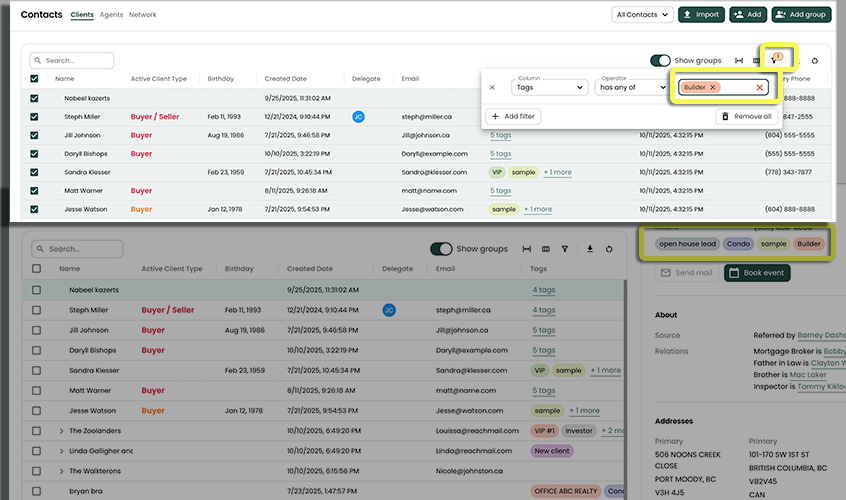This screenshot has width=846, height=500.
Task: Remove the Builder tag chip from filter
Action: (712, 88)
